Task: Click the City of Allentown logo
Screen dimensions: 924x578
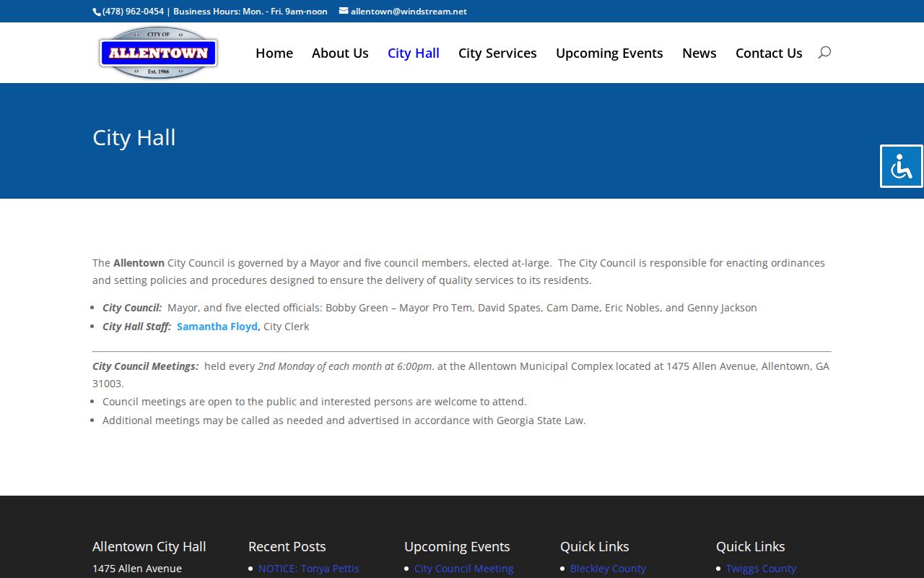Action: tap(158, 53)
